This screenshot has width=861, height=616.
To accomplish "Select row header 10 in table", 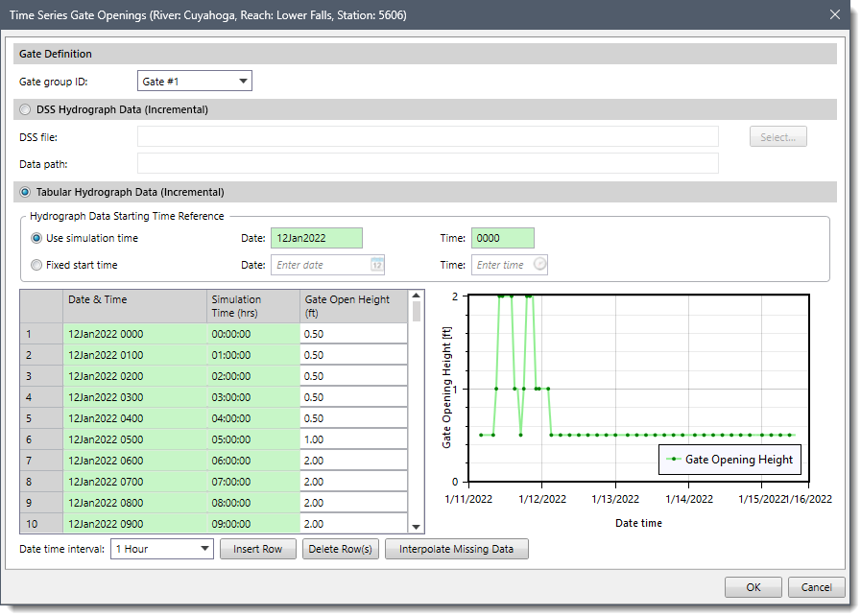I will click(41, 524).
